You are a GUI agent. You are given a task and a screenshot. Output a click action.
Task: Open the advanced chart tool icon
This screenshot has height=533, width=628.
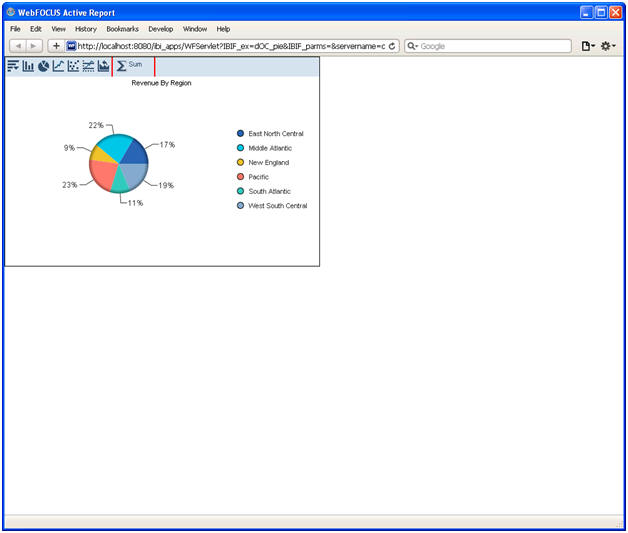pos(103,66)
